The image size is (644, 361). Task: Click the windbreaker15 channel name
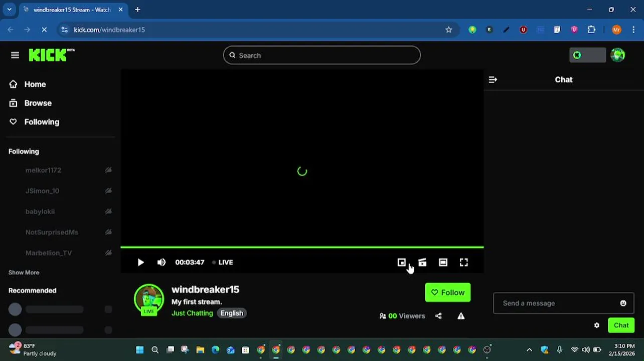pos(205,289)
